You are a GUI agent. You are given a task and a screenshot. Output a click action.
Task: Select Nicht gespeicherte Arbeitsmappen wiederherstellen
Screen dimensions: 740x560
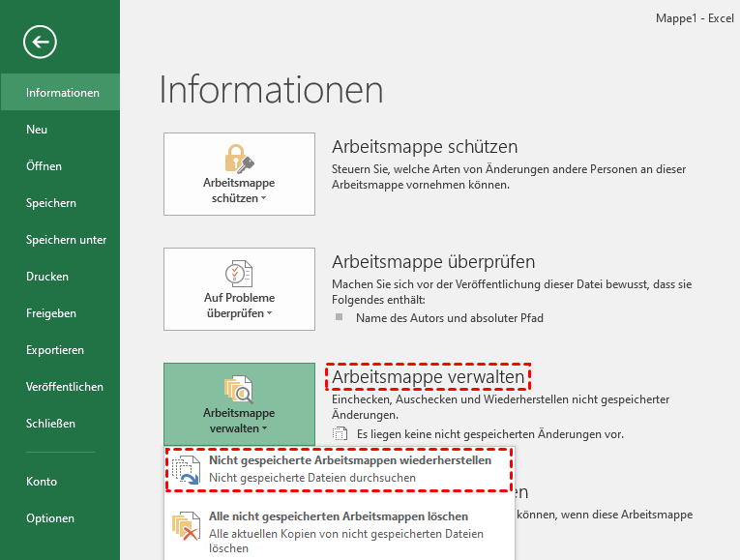pos(349,460)
